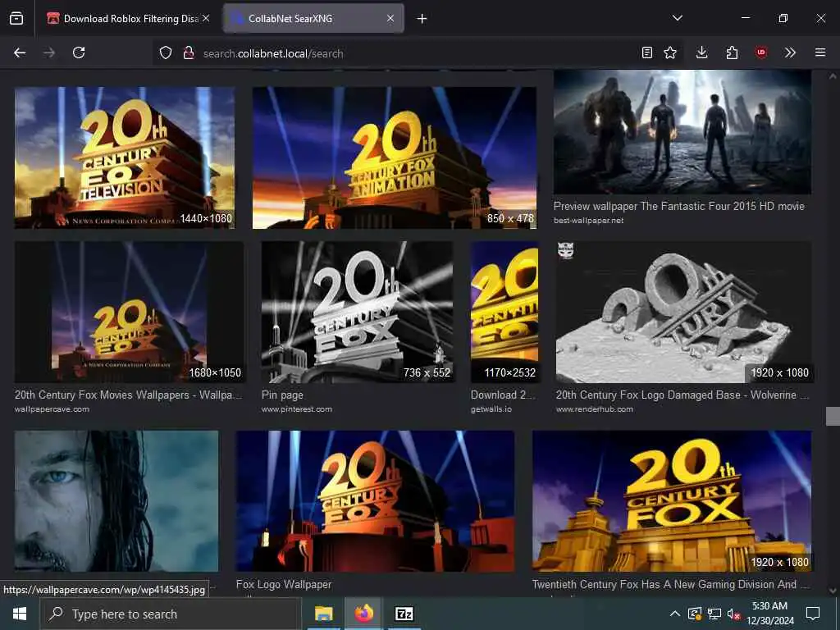This screenshot has height=630, width=840.
Task: Show hidden system tray icons
Action: click(675, 614)
